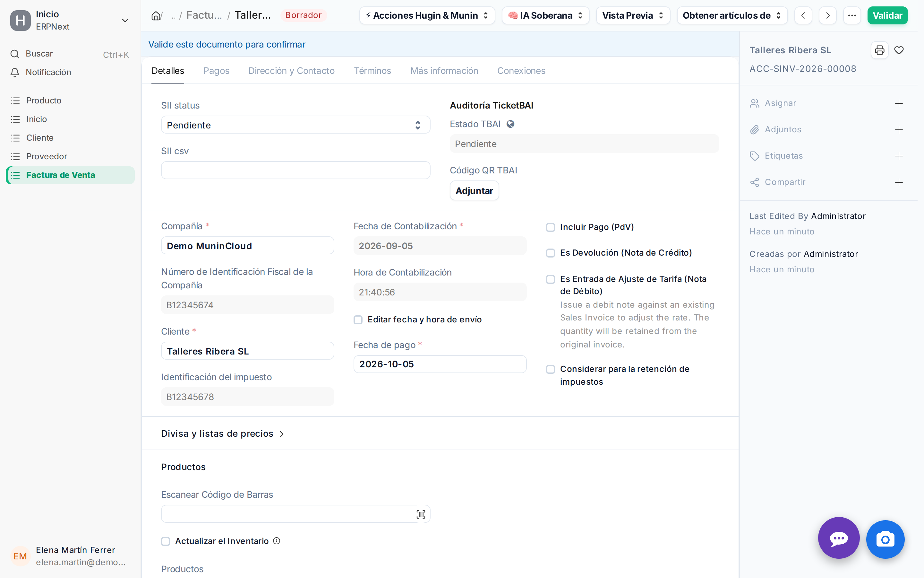The image size is (924, 578).
Task: Open the Más información tab
Action: click(x=444, y=71)
